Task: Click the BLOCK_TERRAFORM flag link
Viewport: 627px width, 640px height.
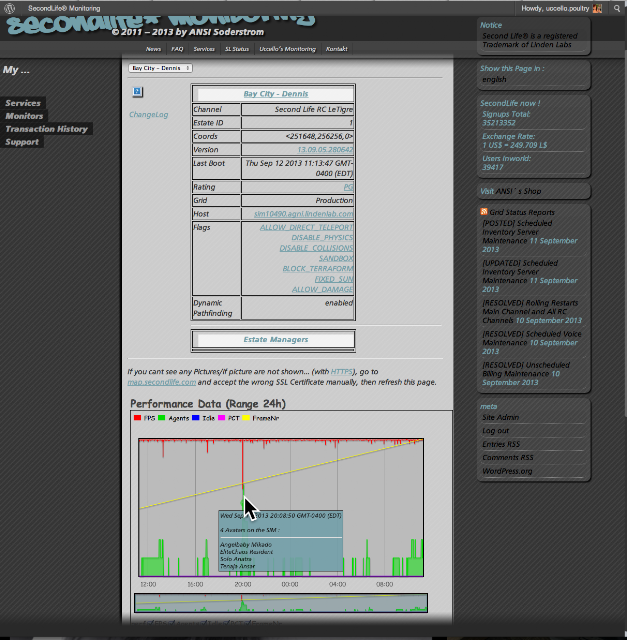Action: coord(318,269)
